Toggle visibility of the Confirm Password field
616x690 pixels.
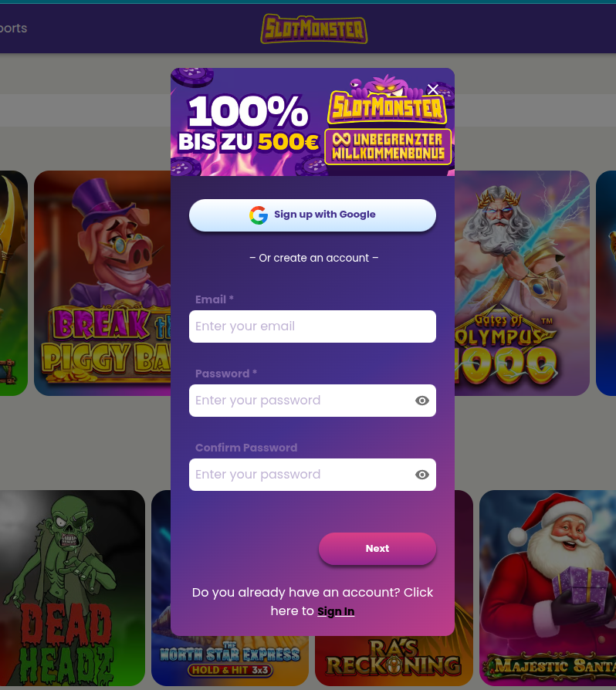pos(422,475)
